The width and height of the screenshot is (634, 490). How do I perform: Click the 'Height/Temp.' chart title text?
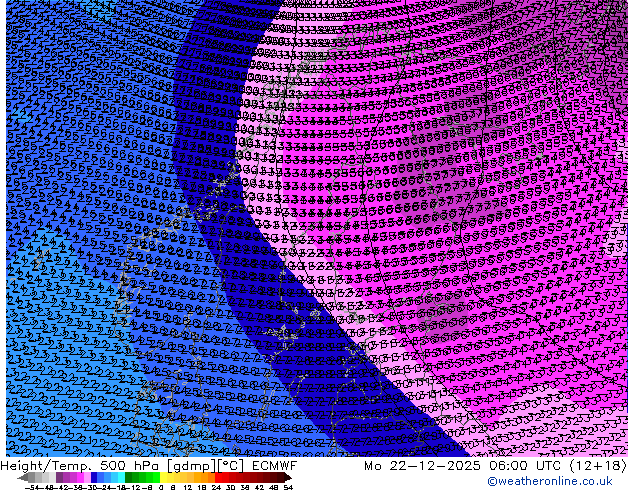(48, 466)
